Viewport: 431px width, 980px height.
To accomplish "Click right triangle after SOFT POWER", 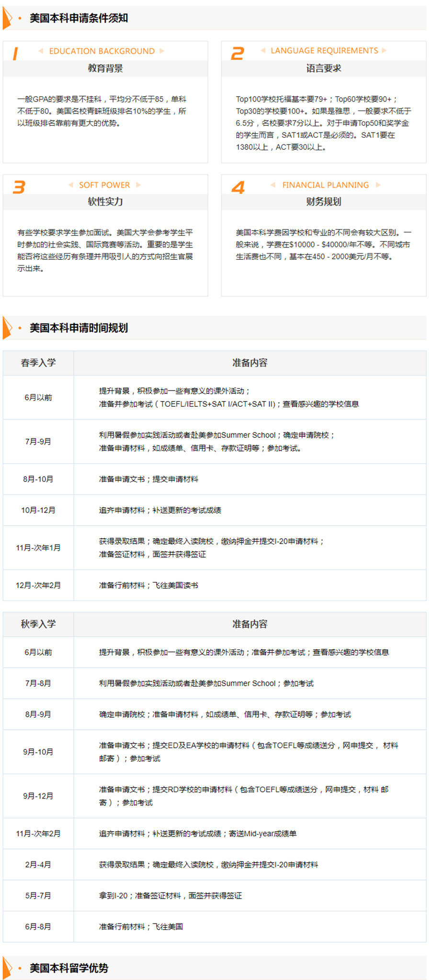I will click(x=138, y=185).
